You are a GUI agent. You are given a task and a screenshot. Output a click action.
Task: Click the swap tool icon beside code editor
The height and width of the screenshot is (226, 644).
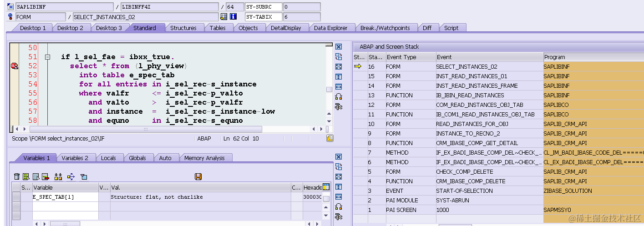(338, 56)
